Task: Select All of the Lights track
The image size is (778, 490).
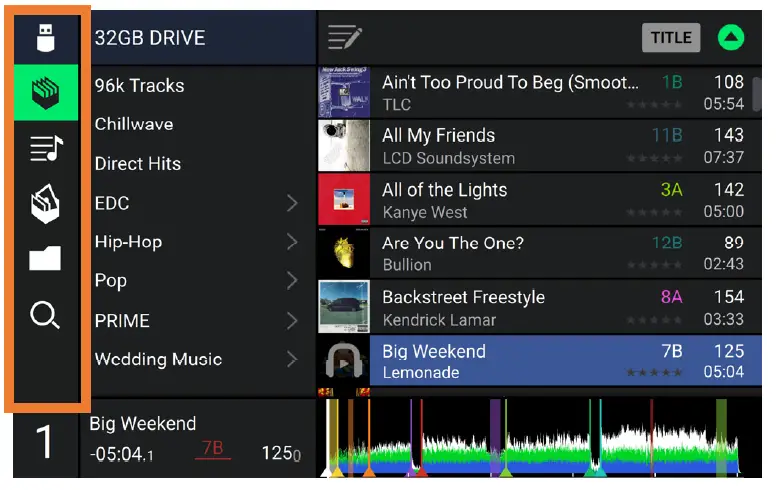Action: coord(540,200)
